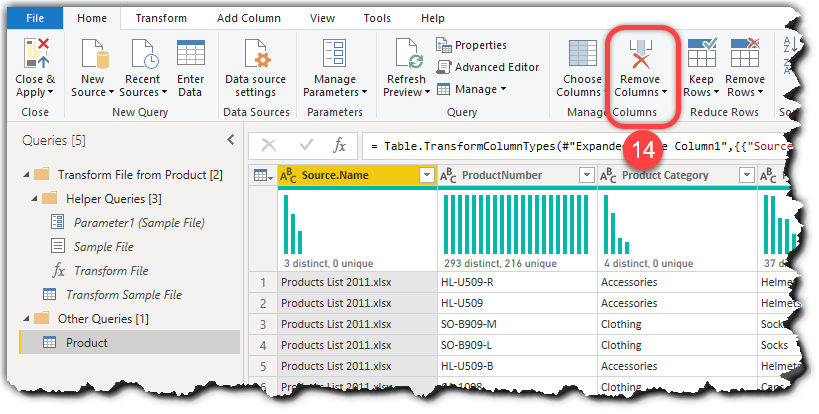Collapse the Queries pane with the arrow
The height and width of the screenshot is (414, 819).
click(x=231, y=139)
